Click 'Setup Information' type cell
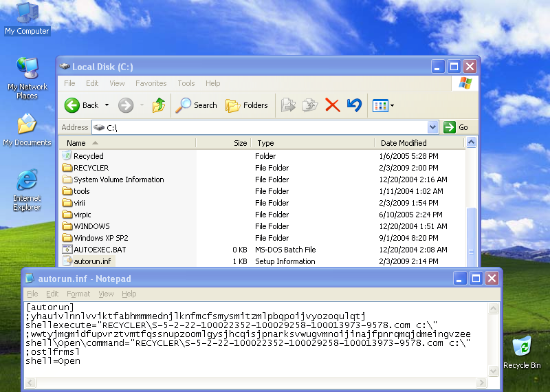The width and height of the screenshot is (550, 392). [285, 261]
